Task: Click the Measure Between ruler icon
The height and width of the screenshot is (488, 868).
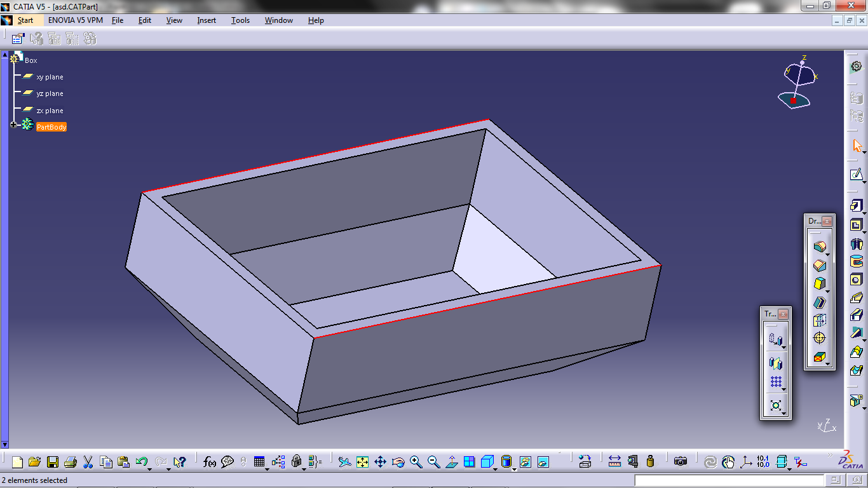Action: click(x=613, y=462)
